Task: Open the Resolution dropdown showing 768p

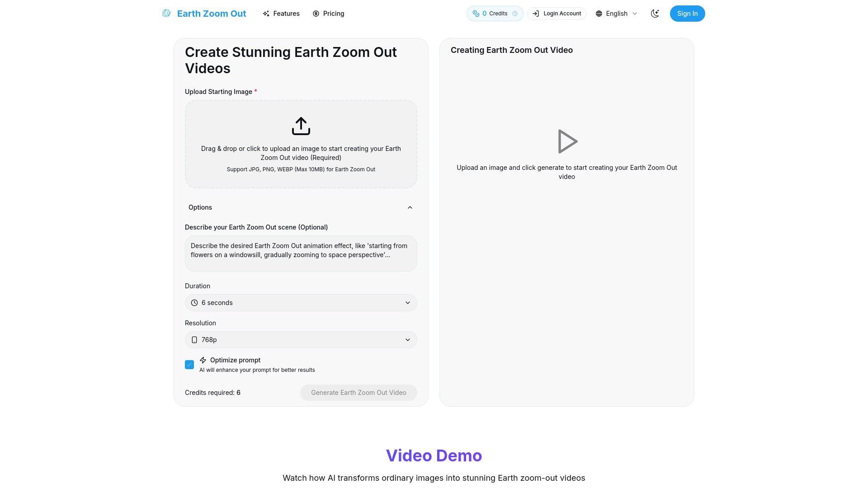Action: pos(301,339)
